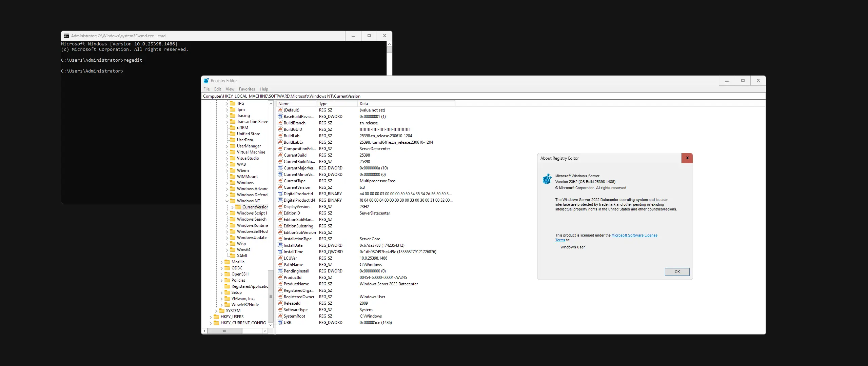Collapse the Windows NT tree node
Viewport: 868px width, 366px height.
(x=227, y=201)
